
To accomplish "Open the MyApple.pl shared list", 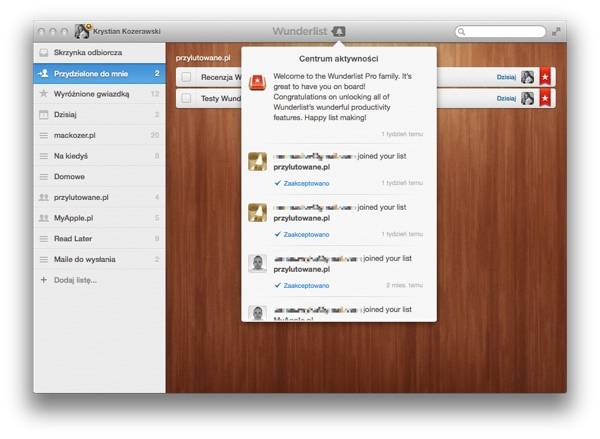I will point(99,218).
